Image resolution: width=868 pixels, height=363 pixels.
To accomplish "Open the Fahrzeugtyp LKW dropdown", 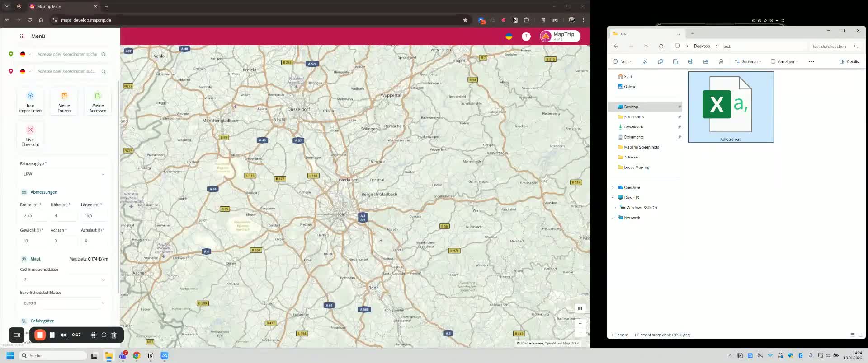I will (x=64, y=174).
